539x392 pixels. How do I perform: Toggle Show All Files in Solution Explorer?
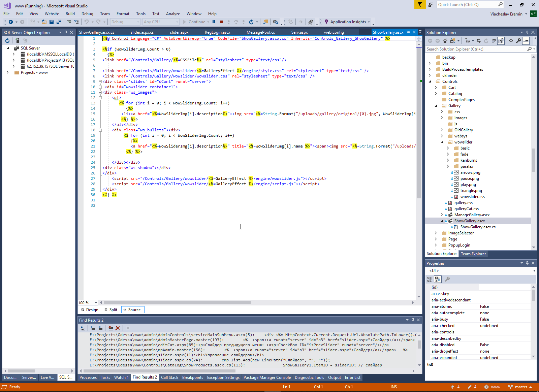click(501, 41)
